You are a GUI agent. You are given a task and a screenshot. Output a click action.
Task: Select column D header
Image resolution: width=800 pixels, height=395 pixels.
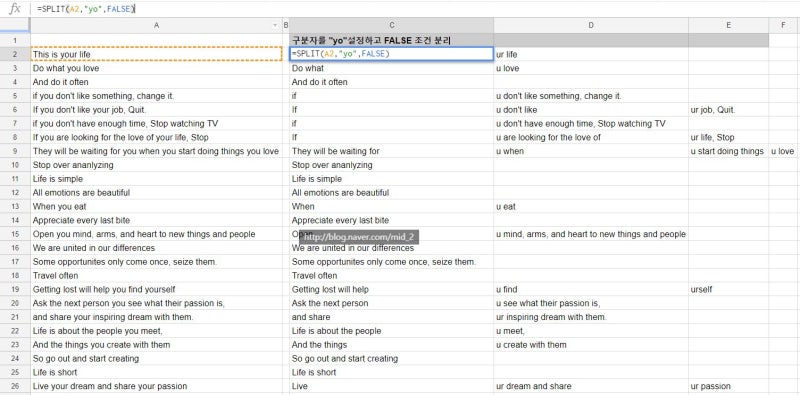(x=591, y=25)
